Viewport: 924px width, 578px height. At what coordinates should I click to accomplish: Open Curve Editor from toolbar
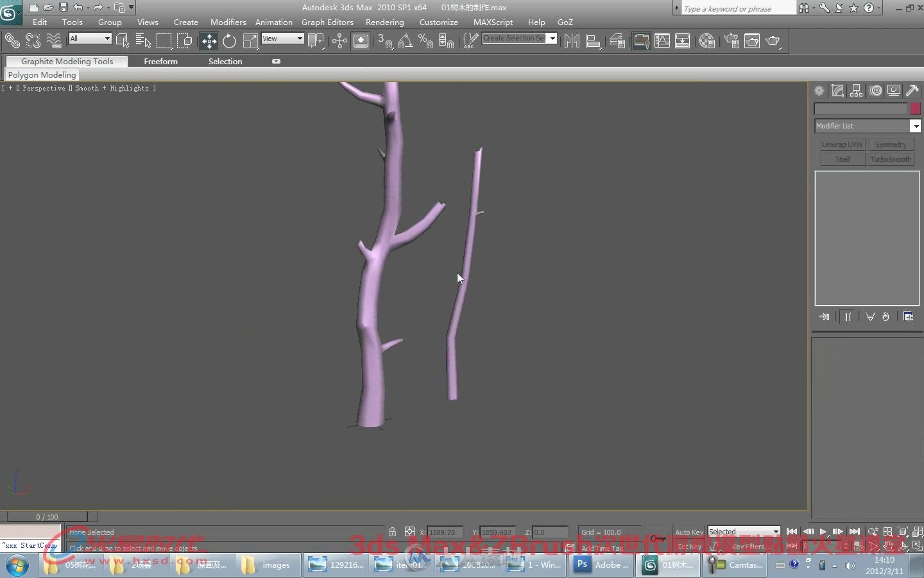(x=662, y=41)
